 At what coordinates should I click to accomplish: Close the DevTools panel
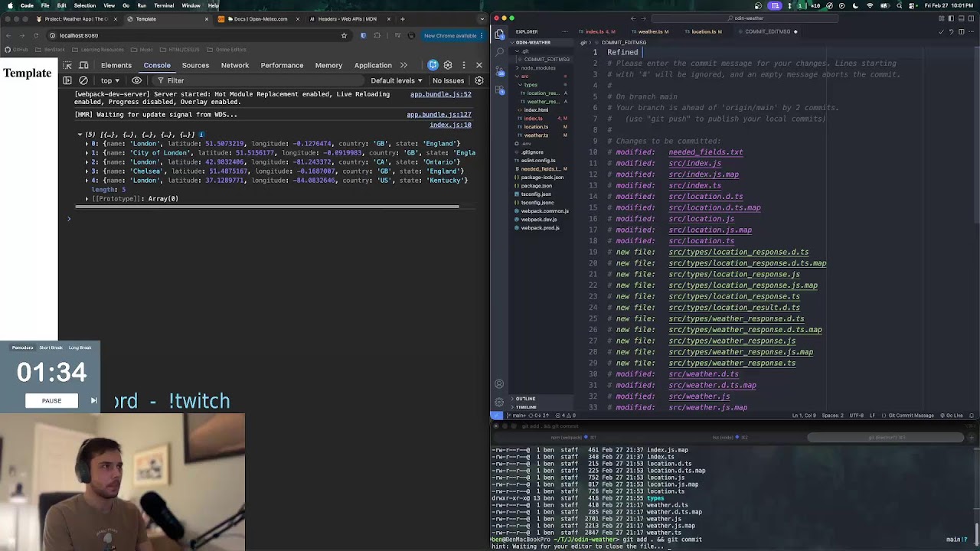[x=479, y=65]
